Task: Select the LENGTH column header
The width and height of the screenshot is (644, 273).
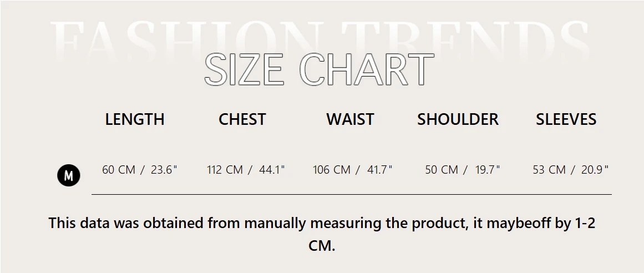Action: [135, 119]
